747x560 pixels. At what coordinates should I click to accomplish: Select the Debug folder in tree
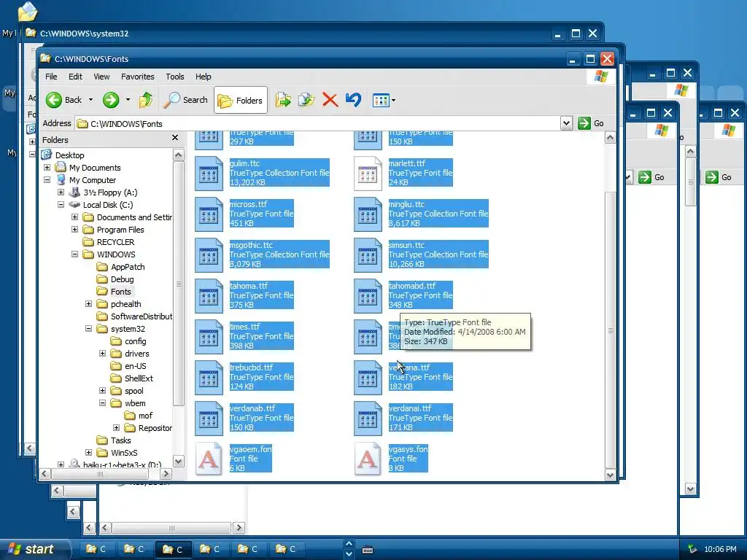pos(123,279)
